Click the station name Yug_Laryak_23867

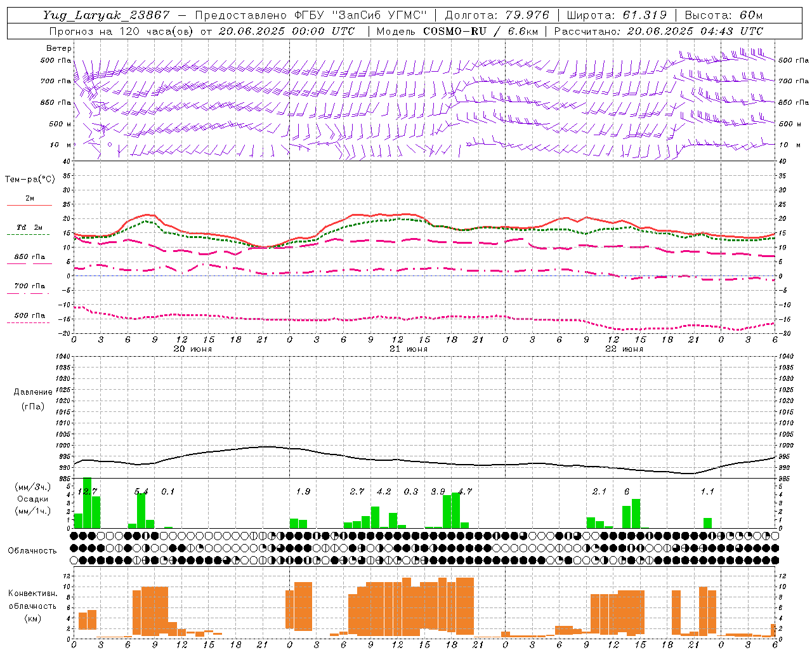pyautogui.click(x=107, y=16)
